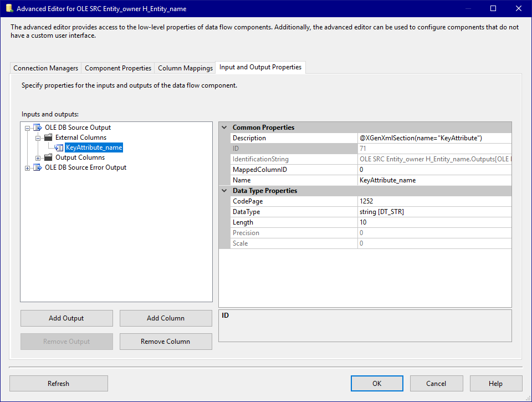Click the OLE DB Source Output icon
This screenshot has width=532, height=402.
37,128
